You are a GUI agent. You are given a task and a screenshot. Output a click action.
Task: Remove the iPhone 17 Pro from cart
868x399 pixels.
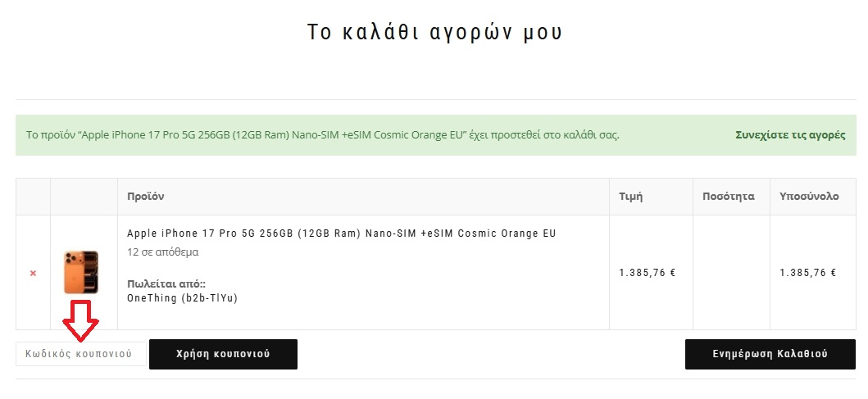pos(33,273)
